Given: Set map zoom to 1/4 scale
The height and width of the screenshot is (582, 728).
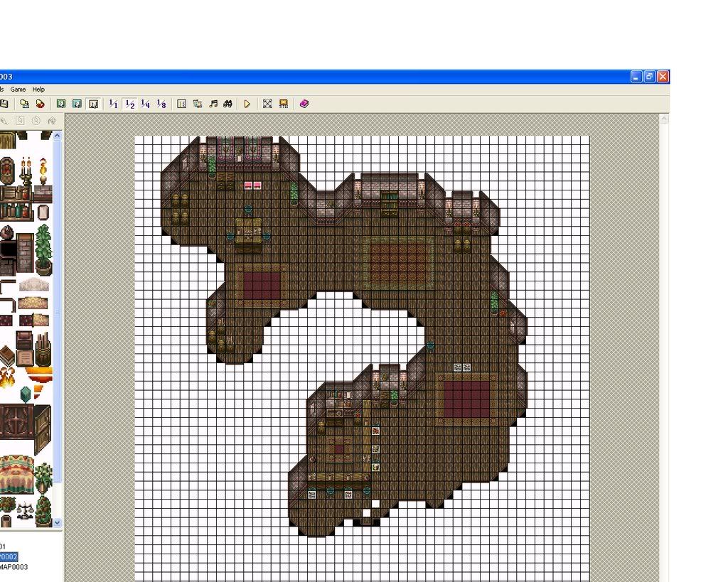Looking at the screenshot, I should pyautogui.click(x=145, y=104).
